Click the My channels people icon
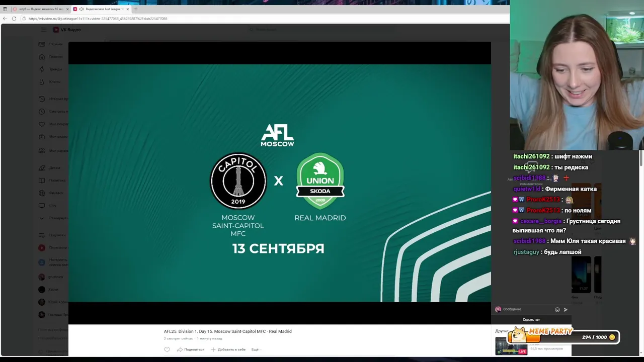Screen dimensions: 644x362 pos(42,150)
